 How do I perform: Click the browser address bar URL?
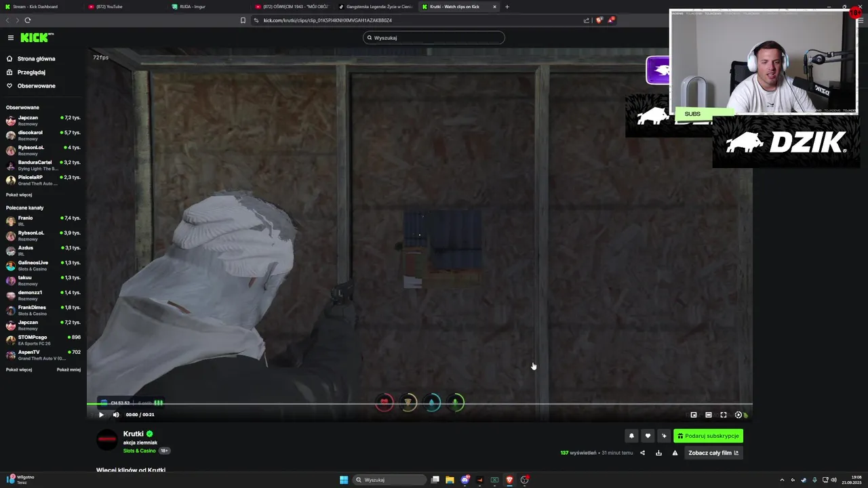(x=328, y=20)
